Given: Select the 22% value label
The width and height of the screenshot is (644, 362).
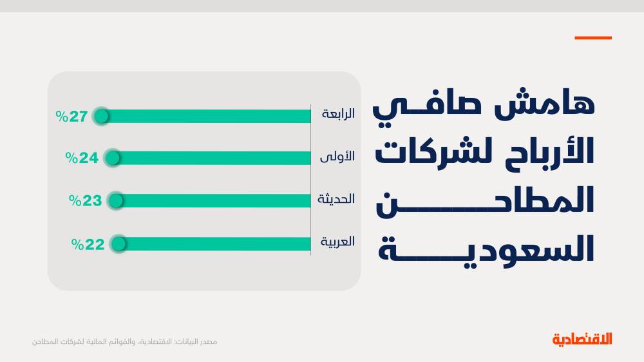Looking at the screenshot, I should [x=88, y=244].
